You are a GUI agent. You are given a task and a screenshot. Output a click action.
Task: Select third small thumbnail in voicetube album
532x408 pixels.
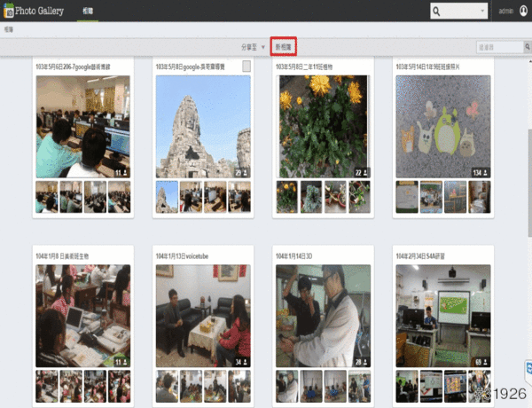point(215,387)
